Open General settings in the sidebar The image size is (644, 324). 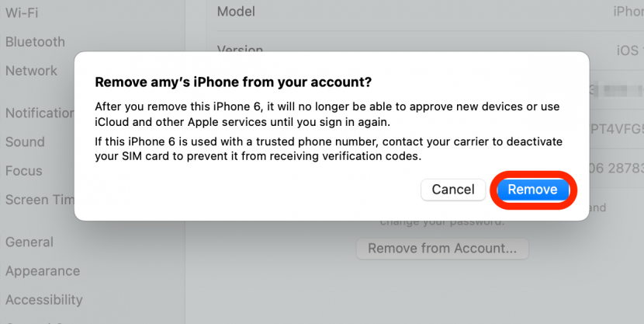(29, 242)
